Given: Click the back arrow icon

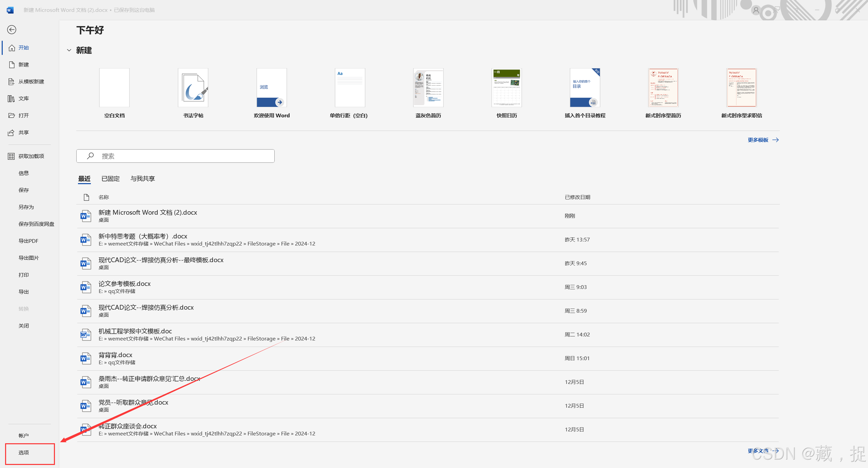Looking at the screenshot, I should [12, 30].
